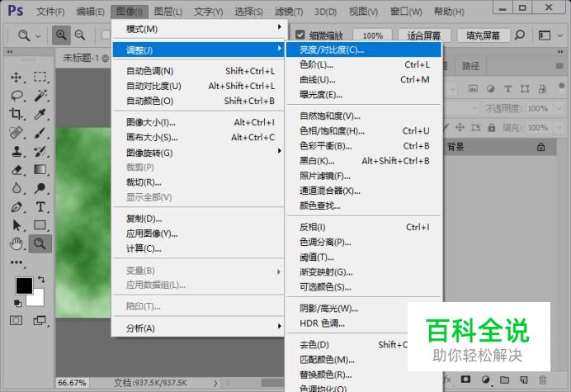Select the Brush tool
Viewport: 571px width, 392px height.
40,133
